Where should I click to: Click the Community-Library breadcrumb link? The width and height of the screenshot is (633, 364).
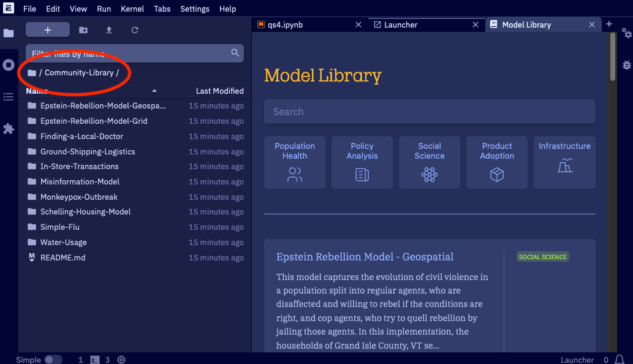pyautogui.click(x=79, y=73)
